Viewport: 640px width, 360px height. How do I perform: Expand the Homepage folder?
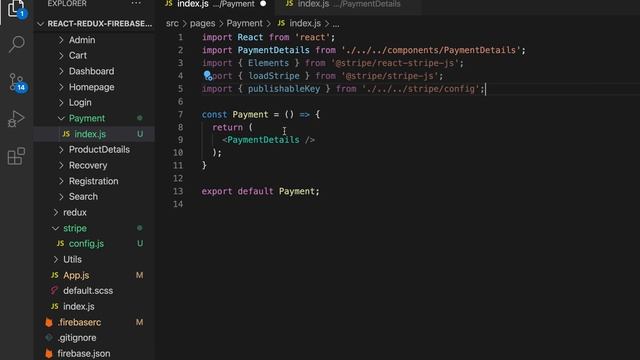(61, 87)
